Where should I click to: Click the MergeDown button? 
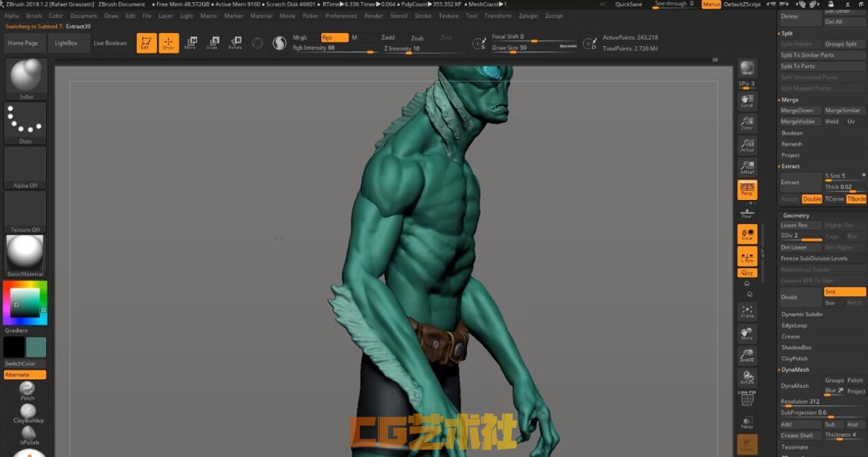[800, 111]
